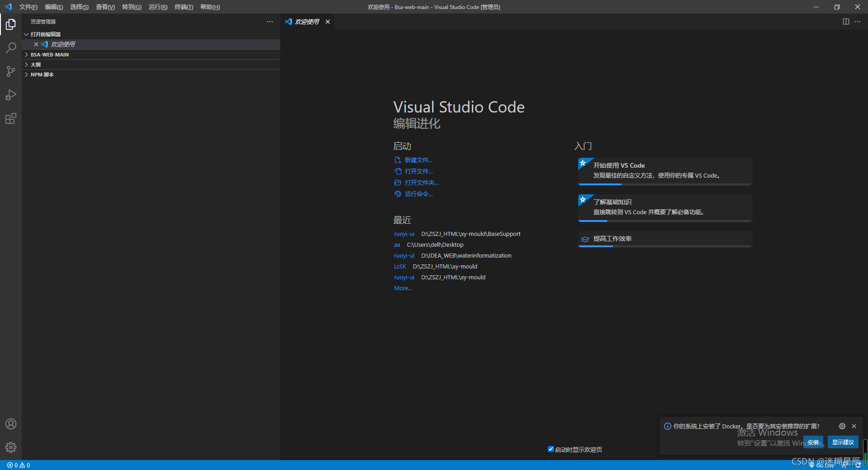
Task: Click the 新建文件... link
Action: (419, 160)
